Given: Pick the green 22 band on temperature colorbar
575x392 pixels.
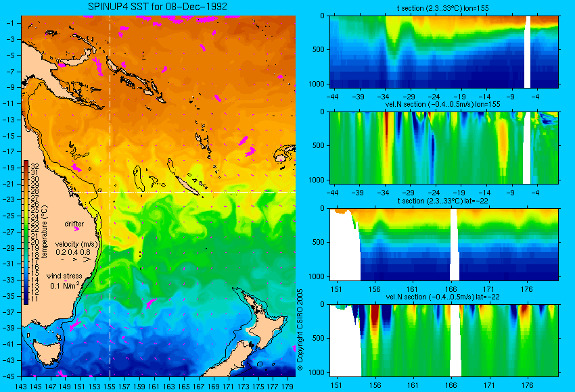Looking at the screenshot, I should pyautogui.click(x=26, y=229).
